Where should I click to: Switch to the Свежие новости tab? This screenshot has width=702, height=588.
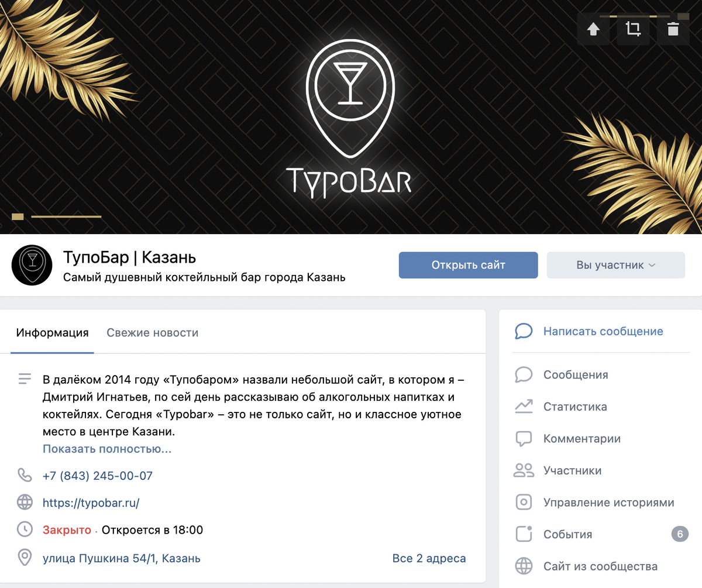tap(152, 333)
